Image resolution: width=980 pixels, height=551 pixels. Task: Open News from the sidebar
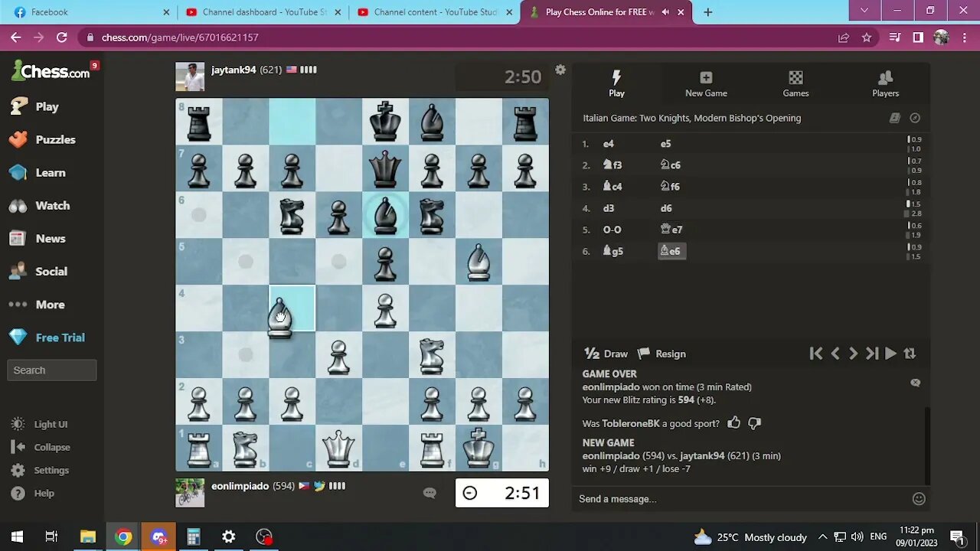pyautogui.click(x=37, y=238)
